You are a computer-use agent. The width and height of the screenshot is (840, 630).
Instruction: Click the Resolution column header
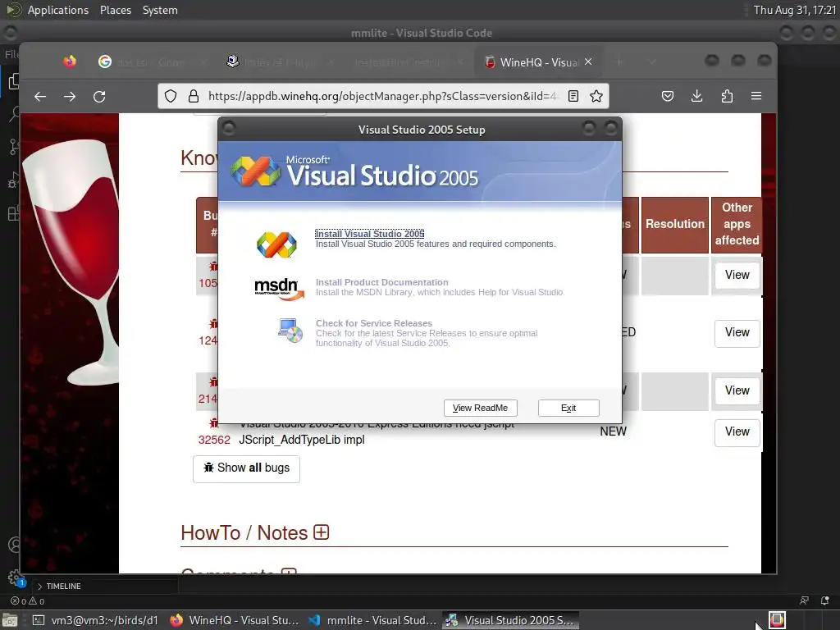[x=675, y=224]
